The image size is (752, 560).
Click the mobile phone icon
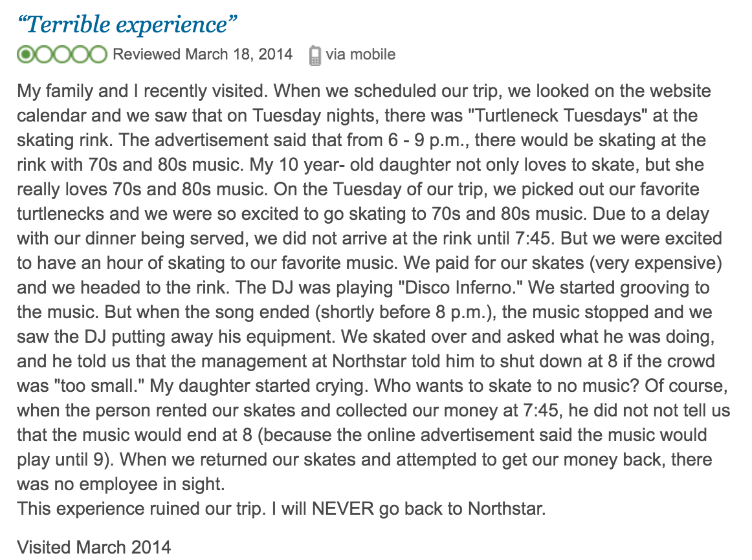tap(315, 55)
